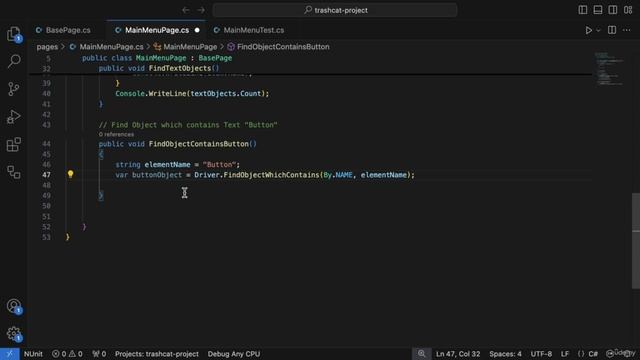The width and height of the screenshot is (640, 360).
Task: Click the "Button" string literal on line 46
Action: coord(219,164)
